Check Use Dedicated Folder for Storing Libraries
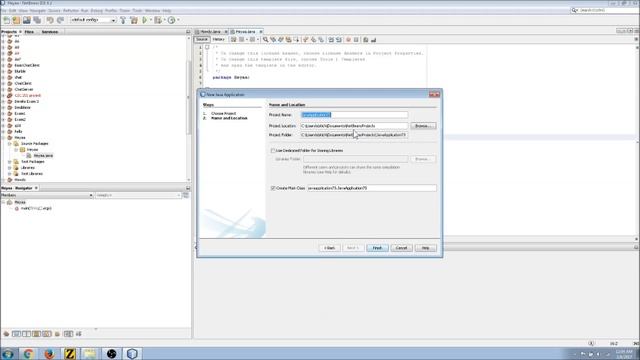Image resolution: width=640 pixels, height=360 pixels. point(273,151)
